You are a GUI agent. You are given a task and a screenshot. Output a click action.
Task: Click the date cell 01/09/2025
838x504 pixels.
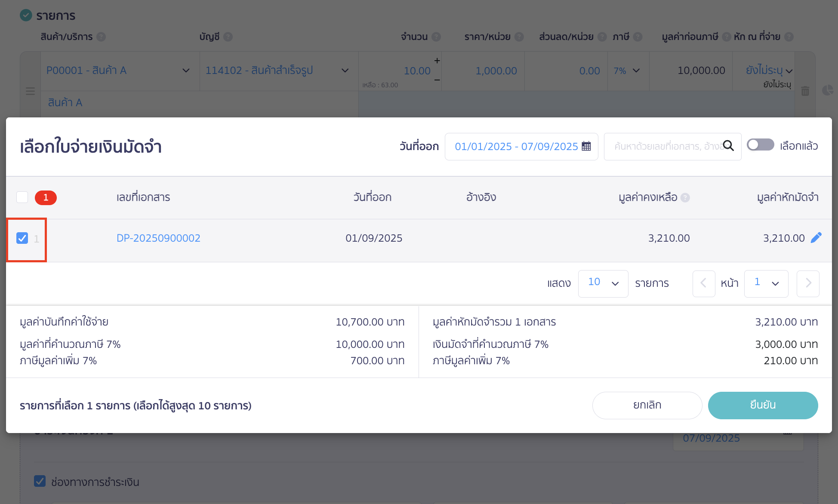pyautogui.click(x=374, y=238)
